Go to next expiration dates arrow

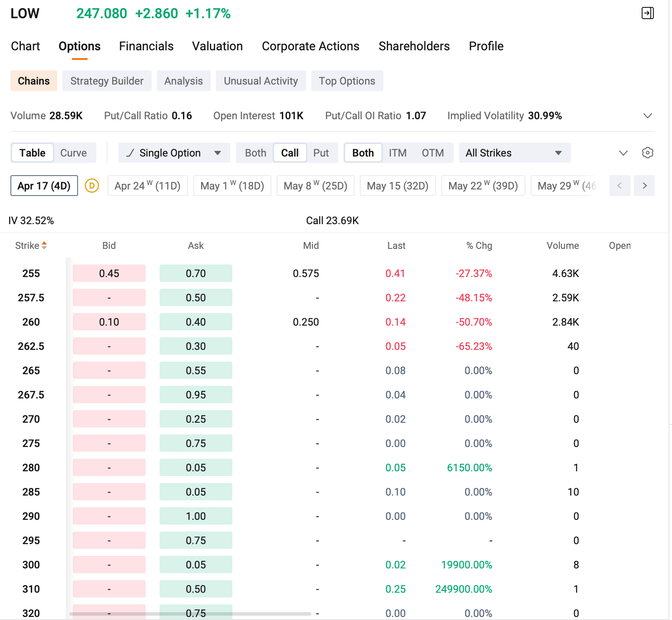pyautogui.click(x=644, y=186)
